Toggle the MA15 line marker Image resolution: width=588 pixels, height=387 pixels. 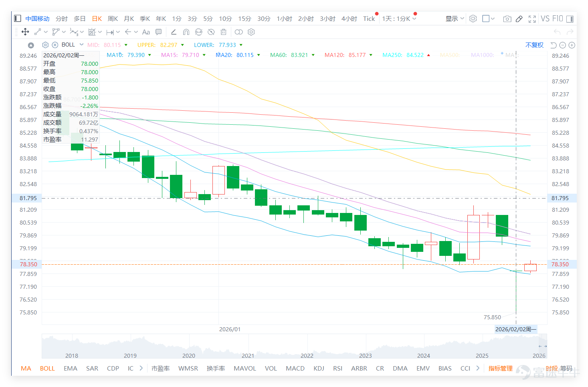(204, 55)
